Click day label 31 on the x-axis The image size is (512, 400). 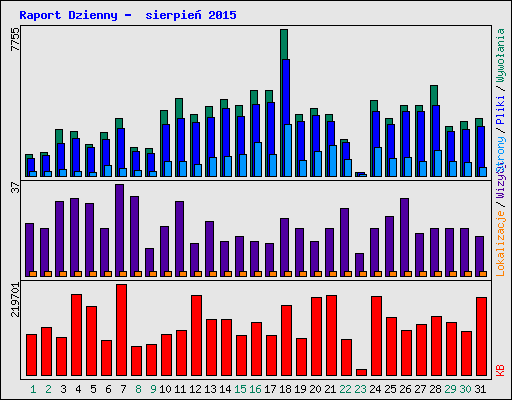(480, 389)
